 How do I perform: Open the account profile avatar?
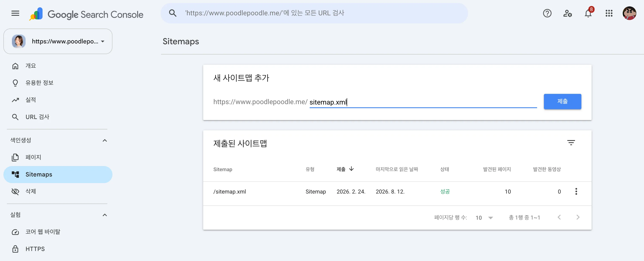coord(629,13)
